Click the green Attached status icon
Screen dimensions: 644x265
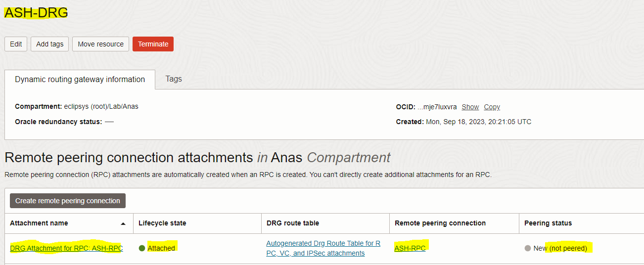[x=142, y=248]
